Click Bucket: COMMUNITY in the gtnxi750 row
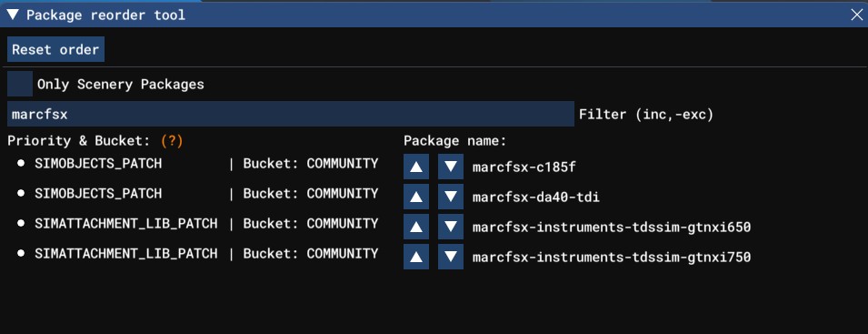The image size is (868, 334). click(311, 253)
